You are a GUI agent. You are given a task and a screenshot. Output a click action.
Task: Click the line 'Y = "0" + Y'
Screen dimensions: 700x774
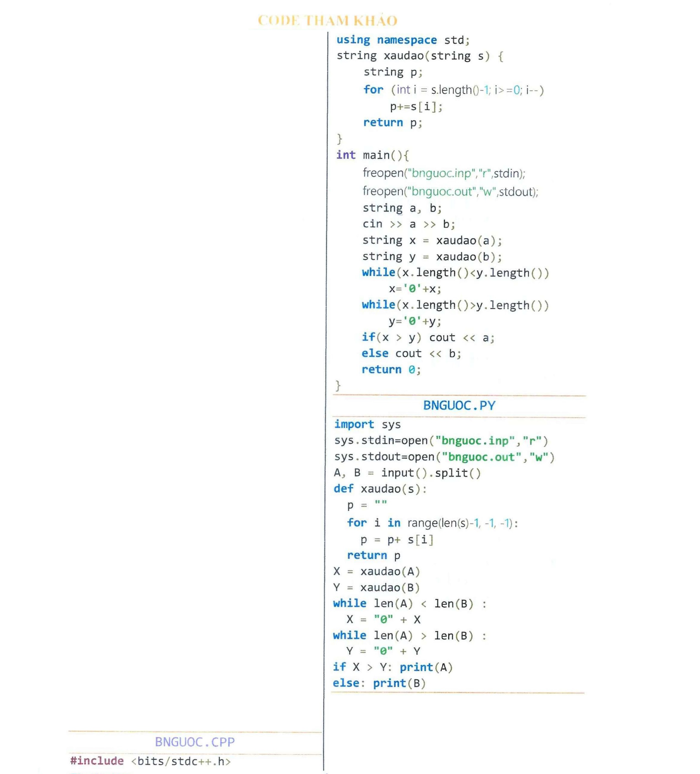pyautogui.click(x=383, y=652)
